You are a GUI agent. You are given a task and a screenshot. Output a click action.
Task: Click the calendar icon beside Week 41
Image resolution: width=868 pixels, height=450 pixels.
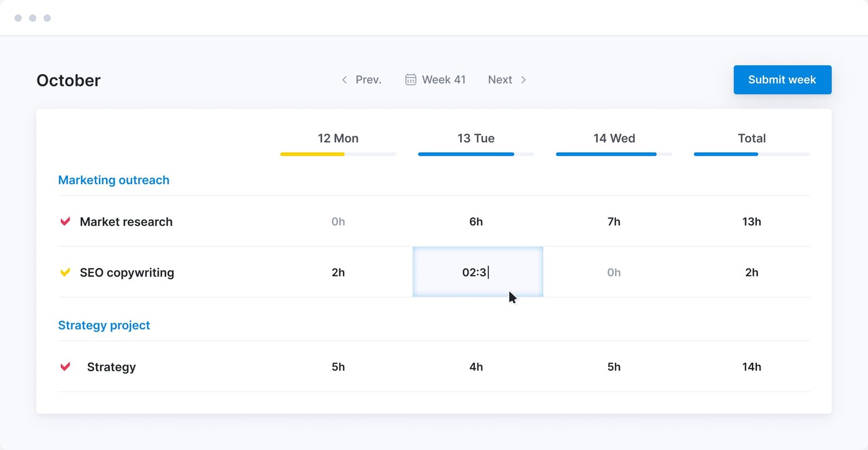coord(411,80)
